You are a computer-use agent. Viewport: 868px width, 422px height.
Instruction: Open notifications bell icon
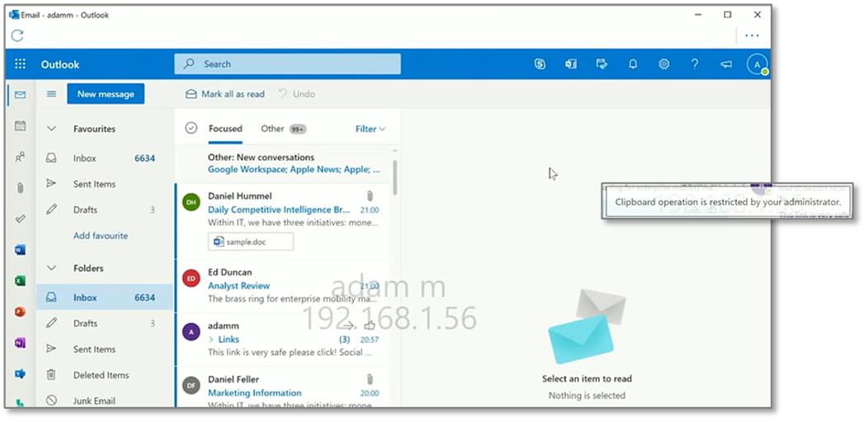click(x=633, y=64)
